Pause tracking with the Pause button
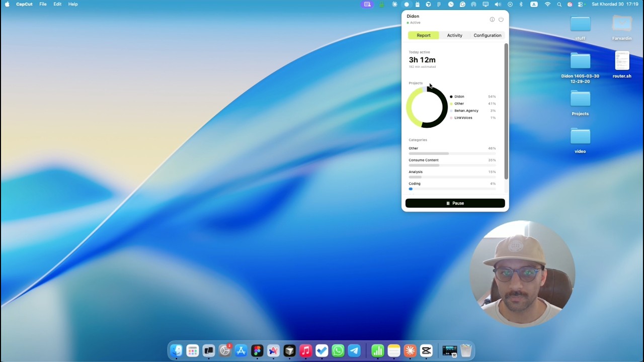Image resolution: width=644 pixels, height=362 pixels. click(455, 203)
